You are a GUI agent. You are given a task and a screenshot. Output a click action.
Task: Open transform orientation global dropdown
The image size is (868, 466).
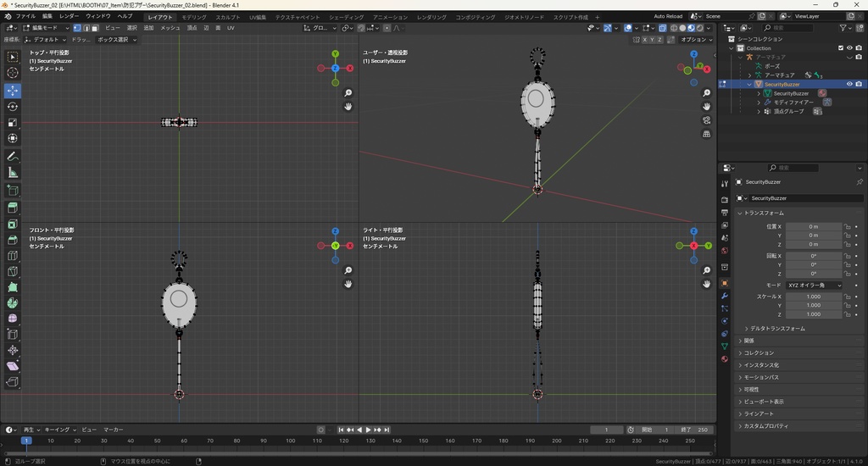[x=320, y=28]
